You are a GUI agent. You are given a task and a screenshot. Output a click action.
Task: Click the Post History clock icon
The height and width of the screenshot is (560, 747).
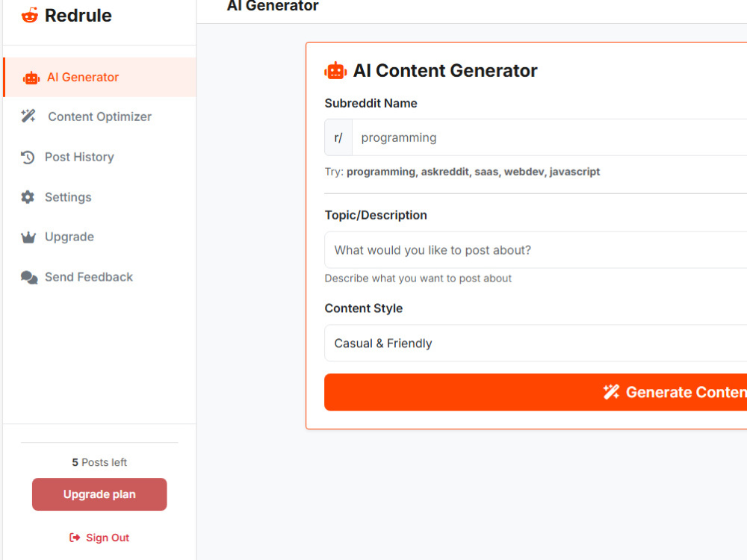tap(28, 157)
